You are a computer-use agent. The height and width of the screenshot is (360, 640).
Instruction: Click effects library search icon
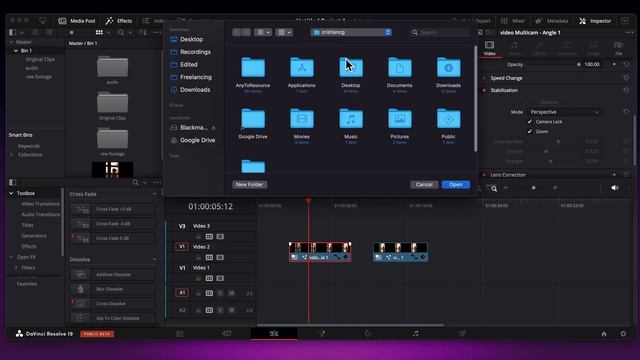point(136,182)
